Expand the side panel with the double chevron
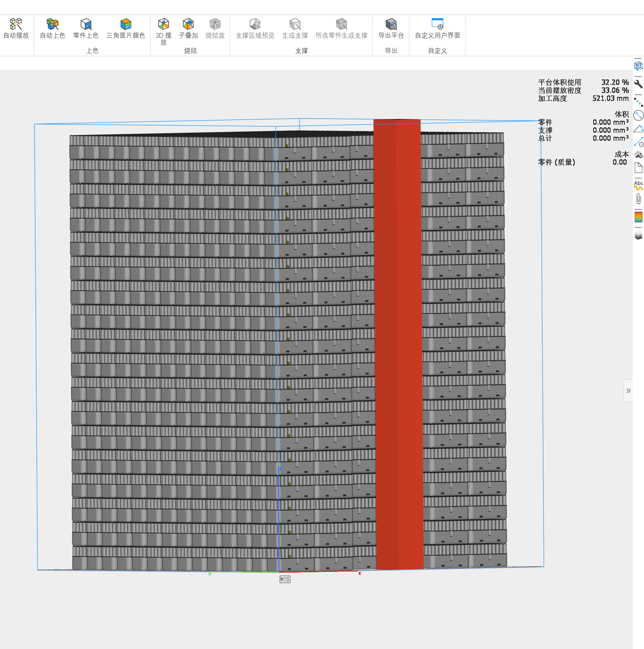The image size is (644, 649). (x=628, y=391)
